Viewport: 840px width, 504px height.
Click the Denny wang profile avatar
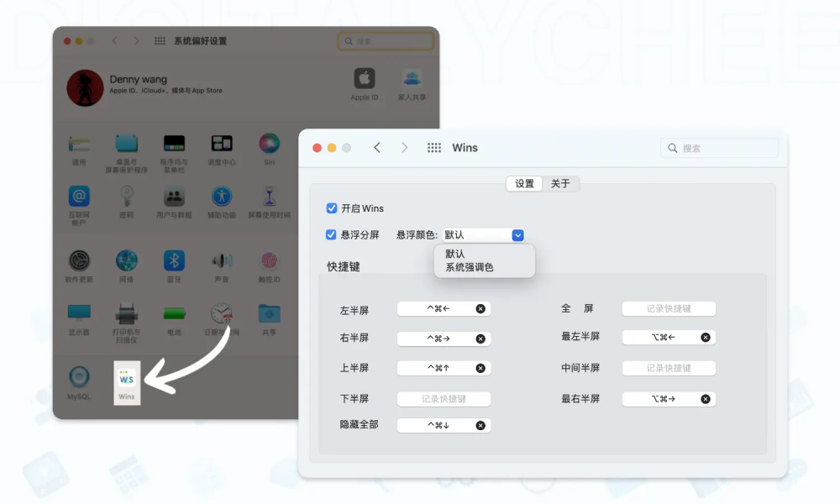[x=85, y=88]
